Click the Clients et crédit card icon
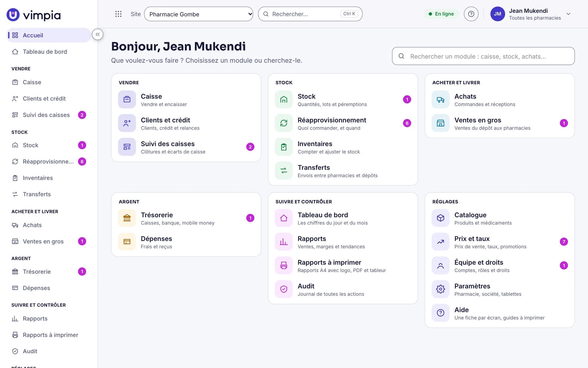Image resolution: width=588 pixels, height=368 pixels. pyautogui.click(x=127, y=123)
